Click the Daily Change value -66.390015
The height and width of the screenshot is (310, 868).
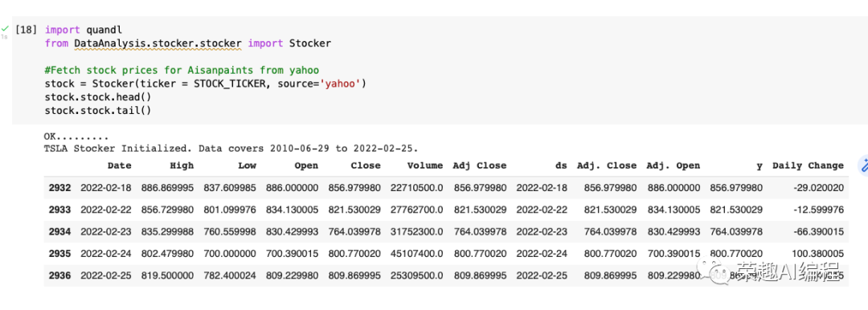coord(818,231)
